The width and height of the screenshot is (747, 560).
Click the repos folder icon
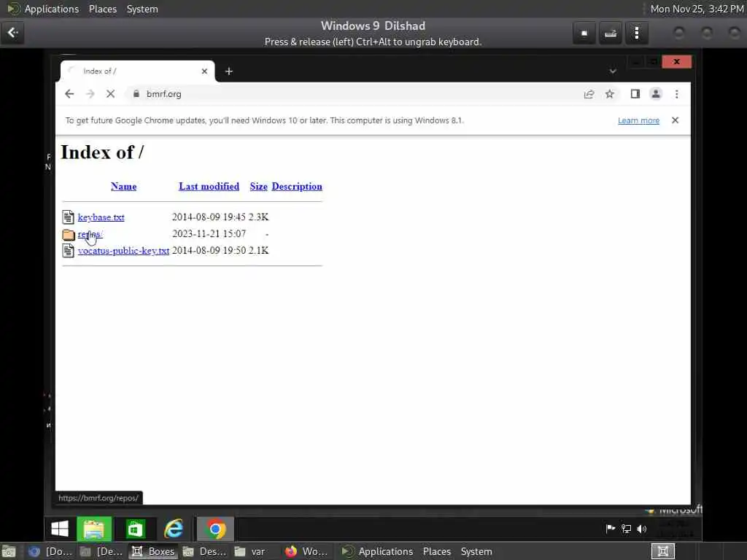[69, 234]
